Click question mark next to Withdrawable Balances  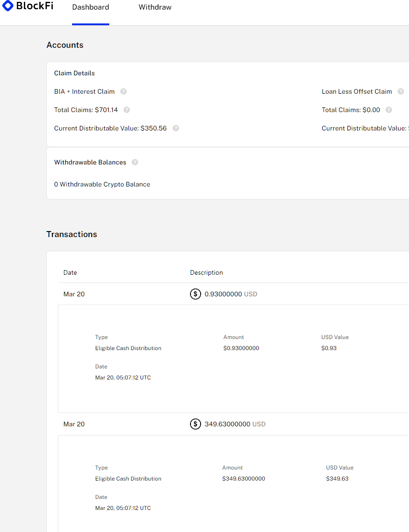coord(134,162)
